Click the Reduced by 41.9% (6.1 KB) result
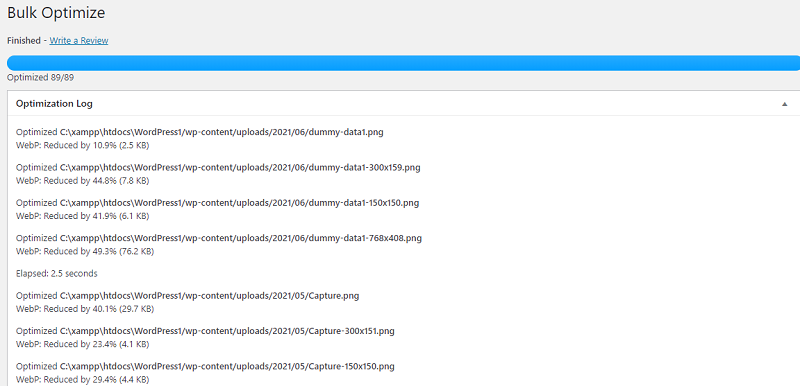Screen dimensions: 800x386 (83, 216)
